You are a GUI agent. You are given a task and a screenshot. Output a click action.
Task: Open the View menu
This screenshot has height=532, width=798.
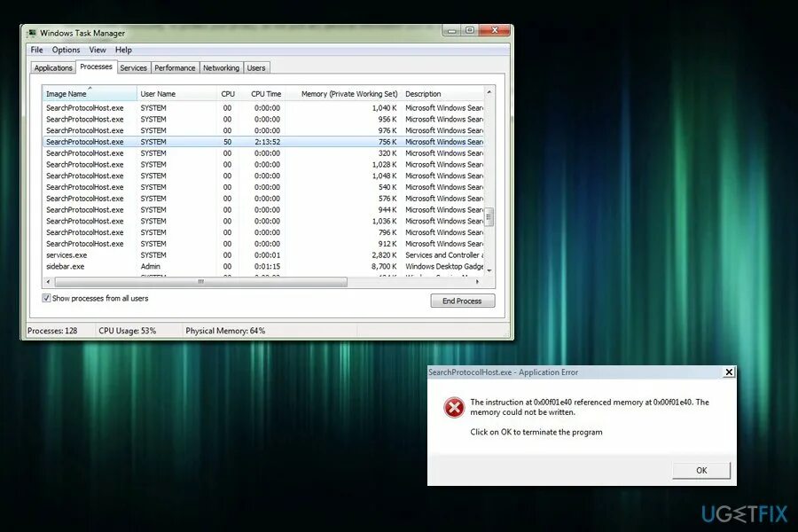[98, 50]
